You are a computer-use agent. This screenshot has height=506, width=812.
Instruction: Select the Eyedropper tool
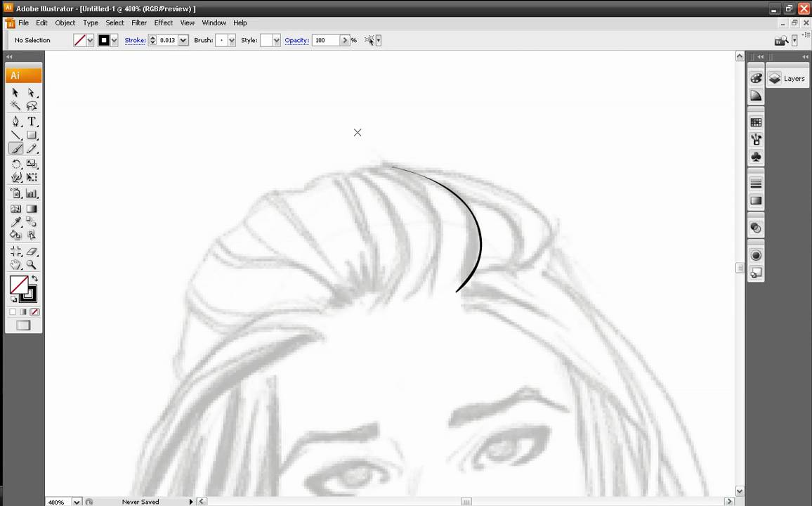15,223
